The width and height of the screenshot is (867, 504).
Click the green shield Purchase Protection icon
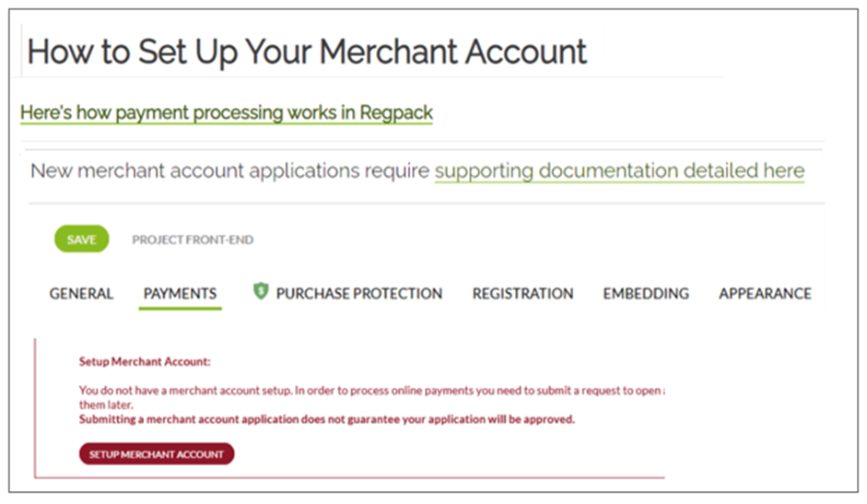pos(260,292)
